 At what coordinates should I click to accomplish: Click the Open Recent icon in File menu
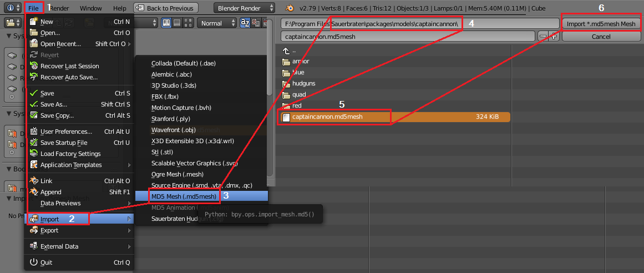pyautogui.click(x=34, y=44)
